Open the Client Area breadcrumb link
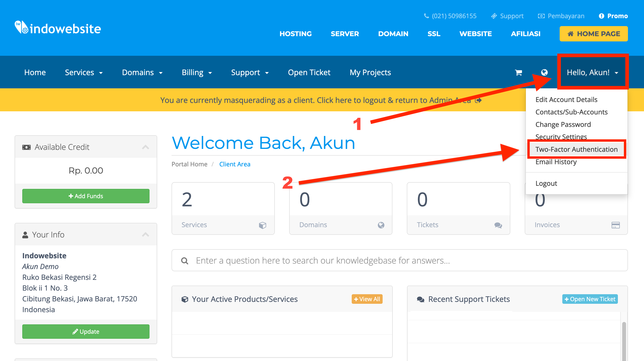 pyautogui.click(x=235, y=164)
